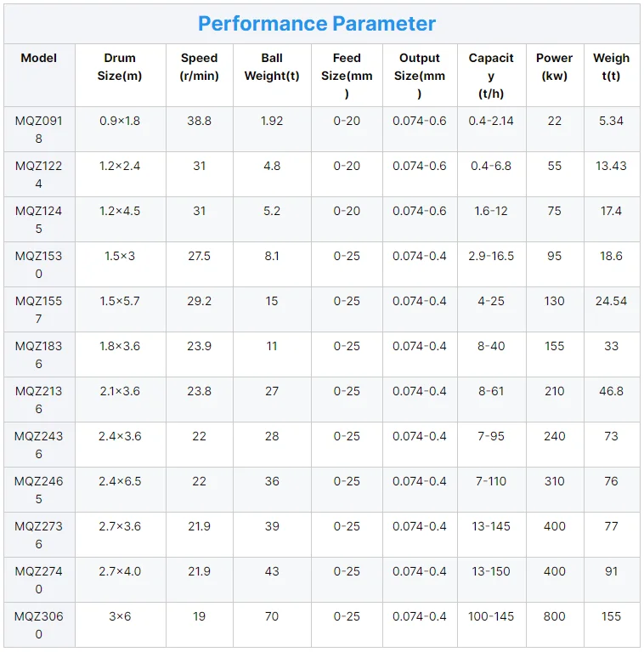The height and width of the screenshot is (652, 644).
Task: Click the Performance Parameter table title
Action: click(317, 24)
